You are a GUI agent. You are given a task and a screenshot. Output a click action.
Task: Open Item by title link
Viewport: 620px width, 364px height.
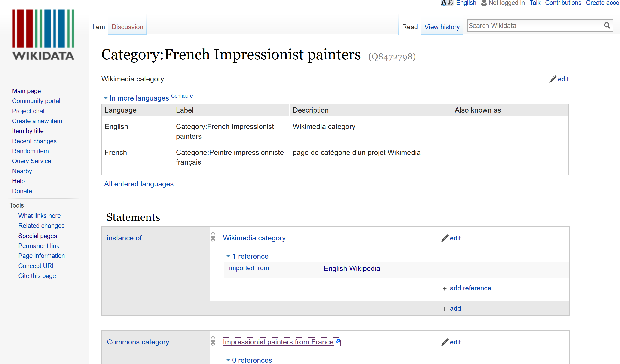point(28,131)
